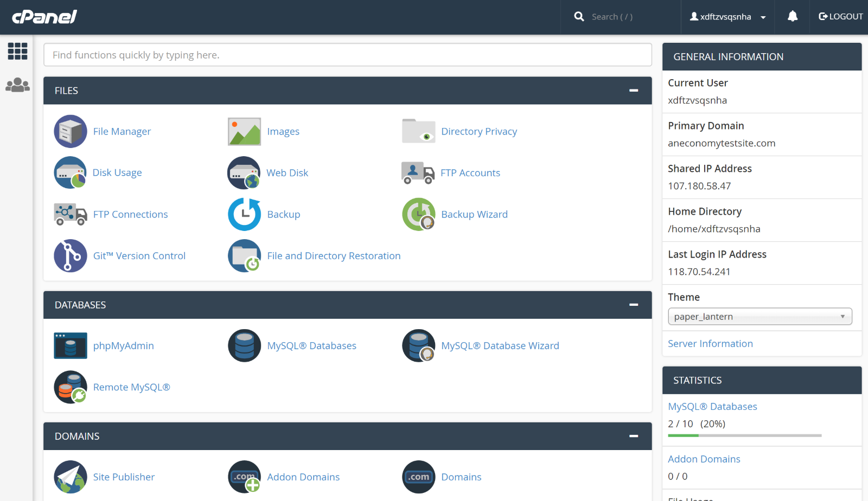Click the cPanel logo
The height and width of the screenshot is (501, 868).
[44, 17]
